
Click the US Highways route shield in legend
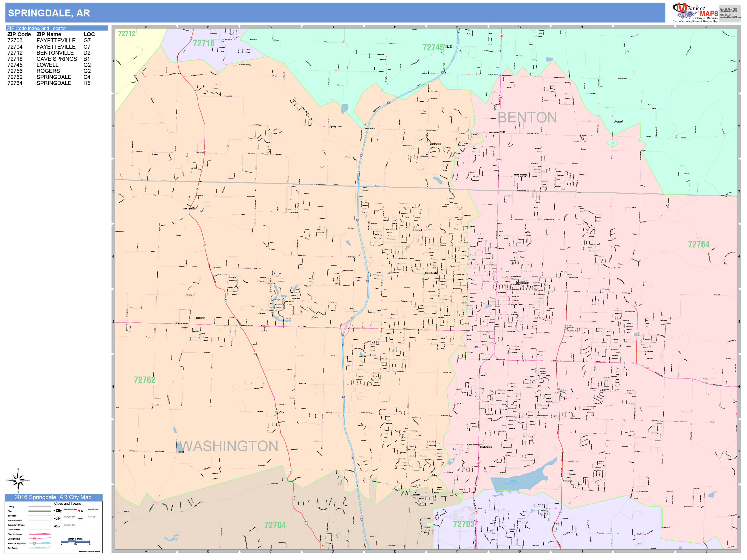pyautogui.click(x=34, y=539)
